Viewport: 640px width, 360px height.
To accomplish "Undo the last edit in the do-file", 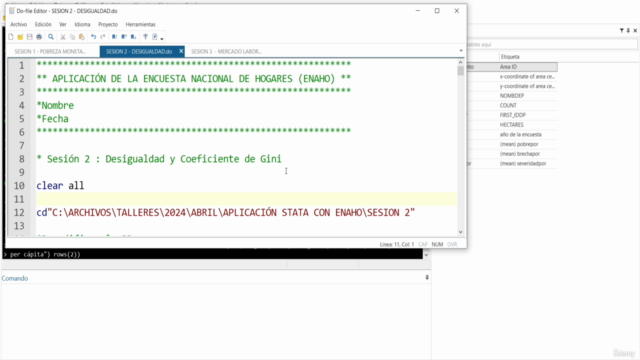I will click(93, 37).
